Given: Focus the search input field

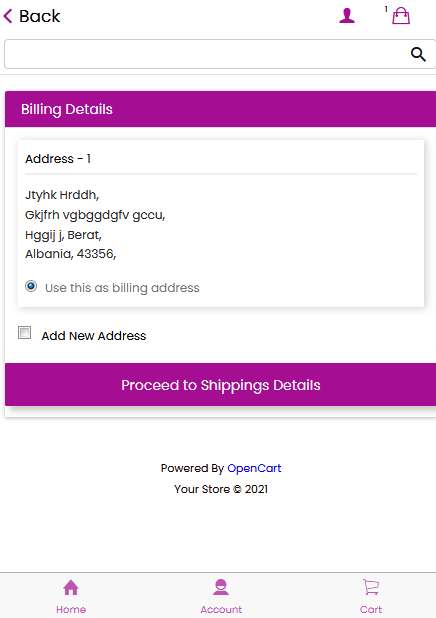Looking at the screenshot, I should click(x=205, y=54).
